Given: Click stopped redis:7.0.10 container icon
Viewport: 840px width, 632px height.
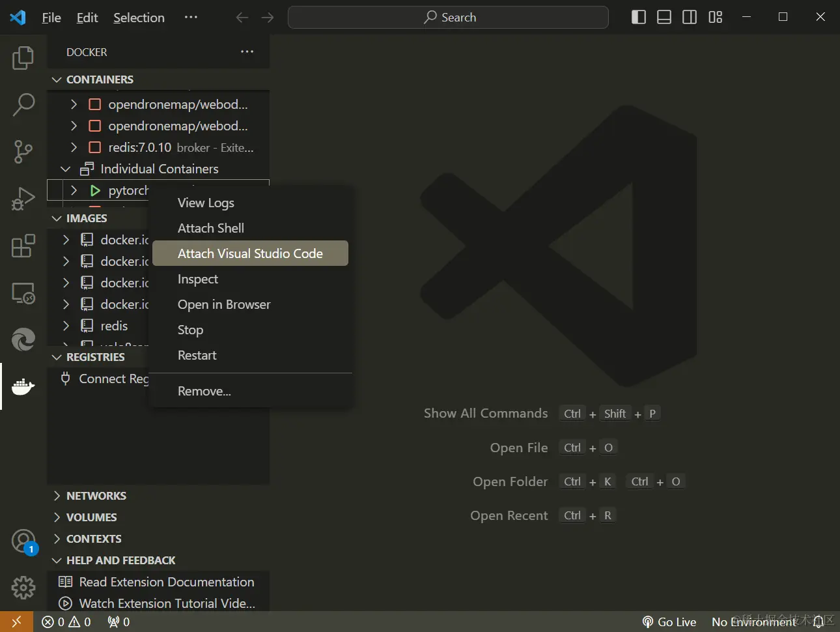Looking at the screenshot, I should [95, 147].
